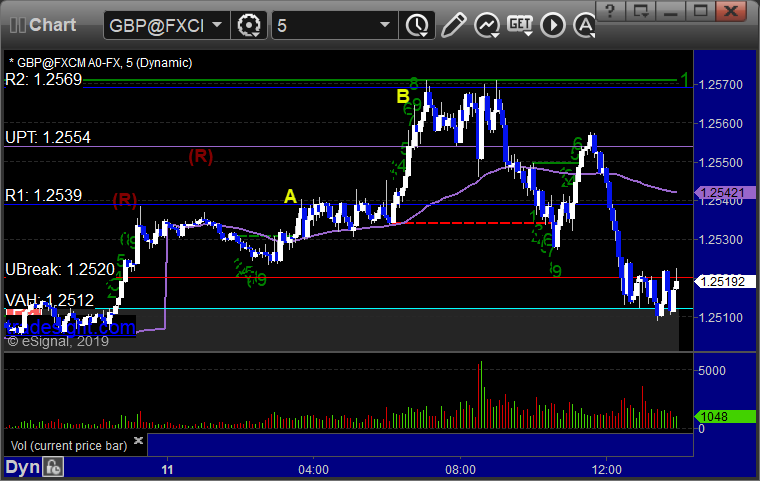
Task: Expand the interval 5 dropdown
Action: click(x=385, y=24)
